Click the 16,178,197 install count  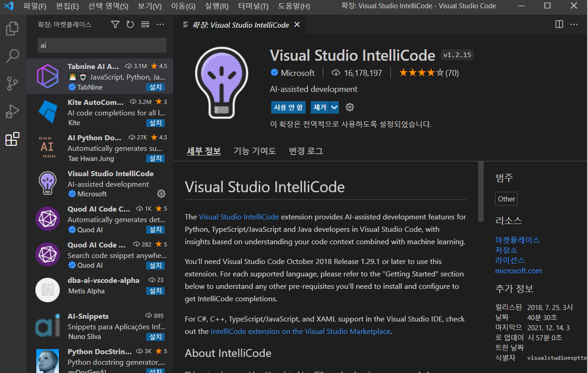pyautogui.click(x=357, y=73)
